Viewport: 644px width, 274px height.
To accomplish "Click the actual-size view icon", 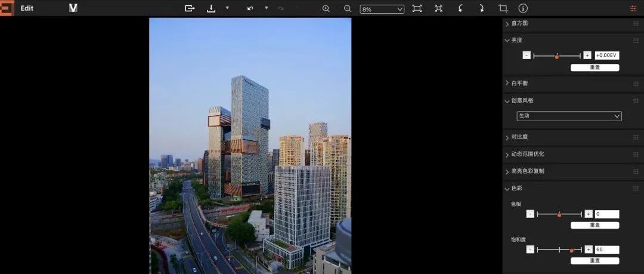I will (x=439, y=8).
